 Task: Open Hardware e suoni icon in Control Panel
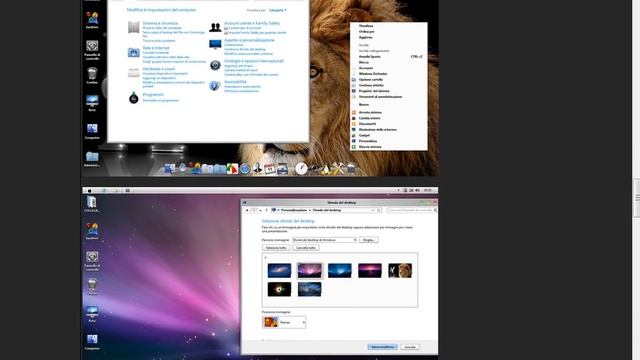click(x=133, y=73)
